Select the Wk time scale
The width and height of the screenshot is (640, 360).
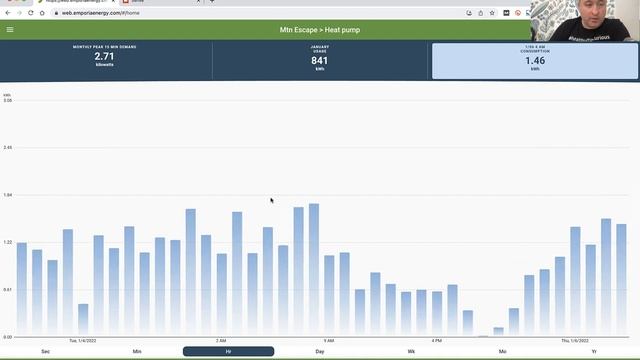coord(411,351)
